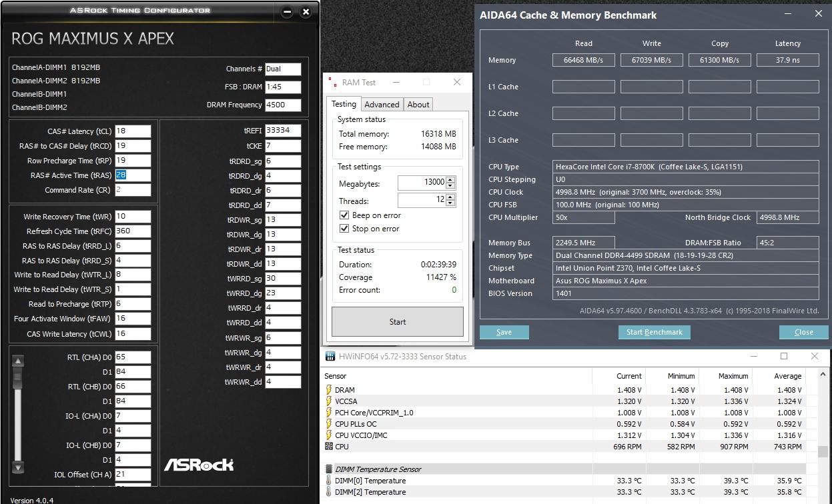Click the CPU PLLs OC lightning icon
Screen dimensions: 832x504
(x=328, y=424)
